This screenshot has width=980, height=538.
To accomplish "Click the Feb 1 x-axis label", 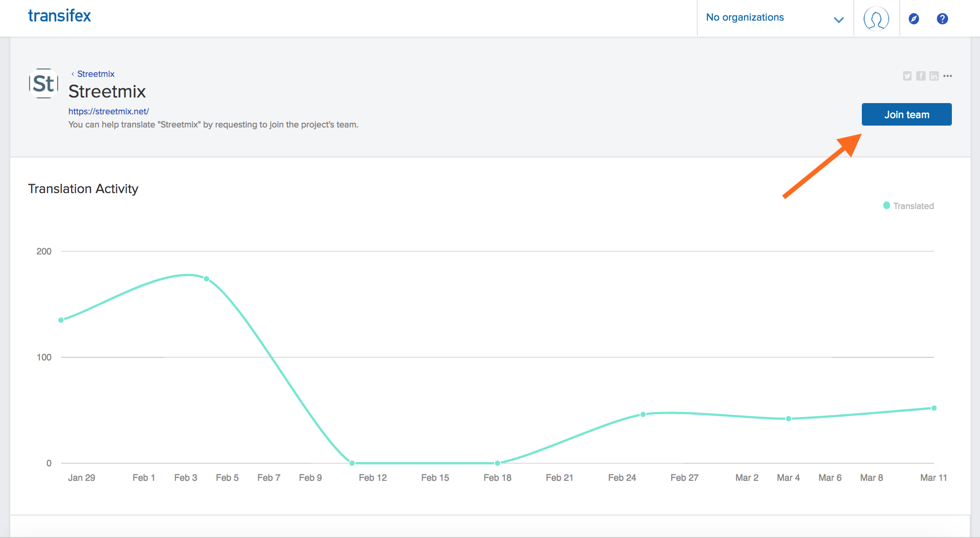I will click(143, 478).
